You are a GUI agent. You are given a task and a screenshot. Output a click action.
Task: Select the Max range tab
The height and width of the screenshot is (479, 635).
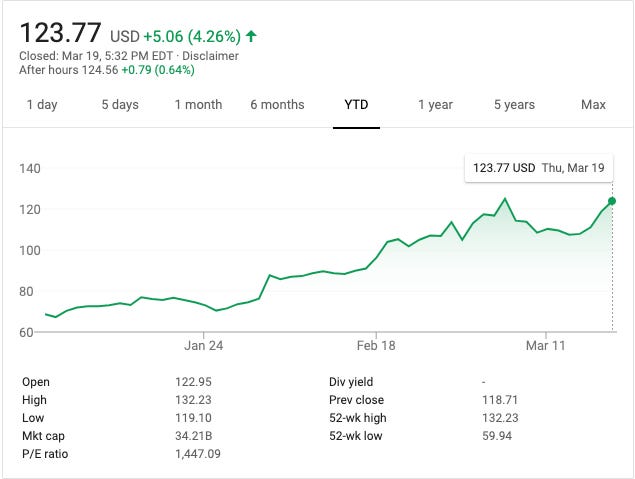pos(593,105)
